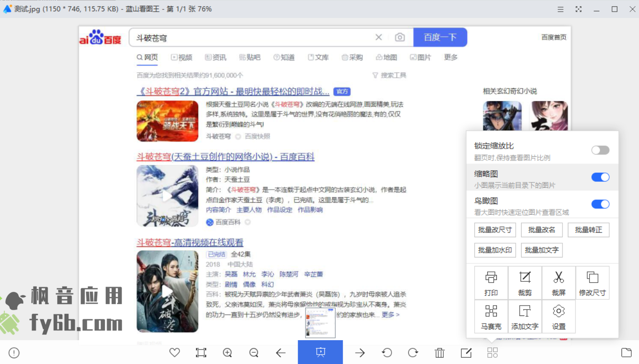Select the 马赛克 mosaic tool
The image size is (639, 364).
coord(491,316)
